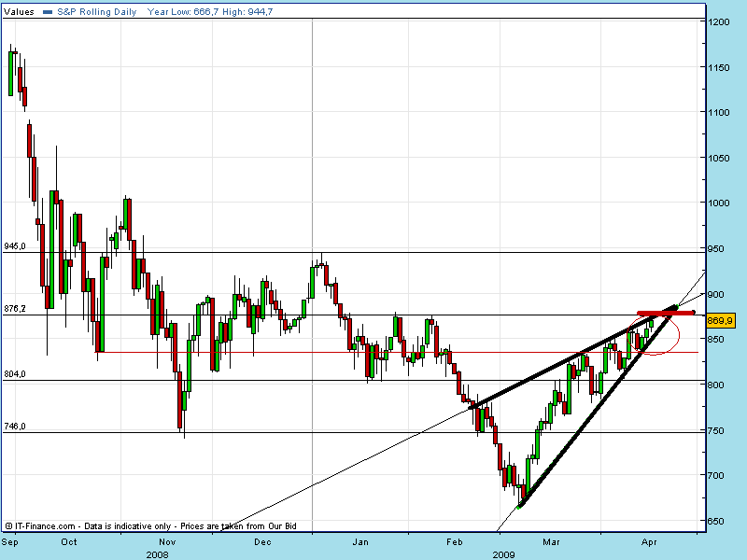Click the 2008 year label
Viewport: 747px width, 560px height.
click(157, 554)
